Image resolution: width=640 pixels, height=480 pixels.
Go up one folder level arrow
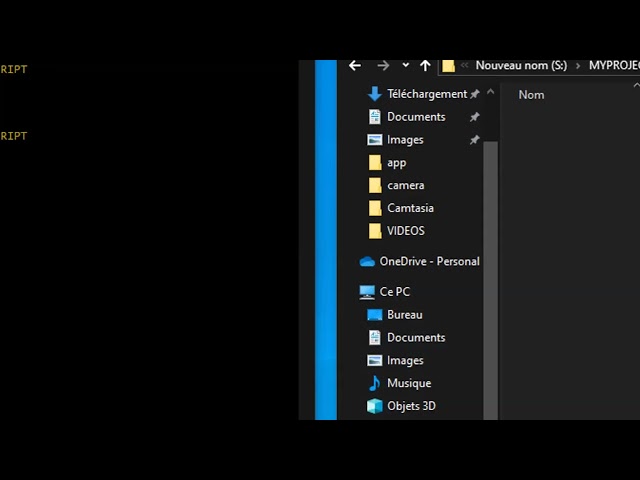tap(425, 65)
